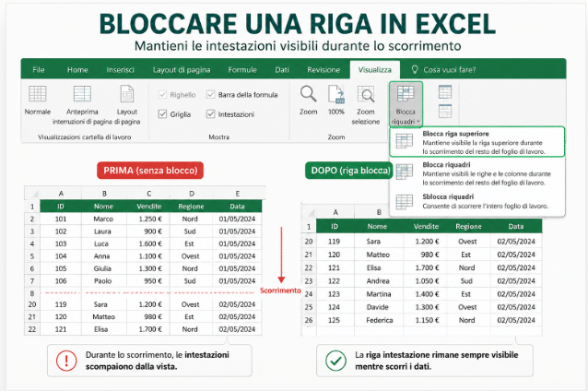This screenshot has height=391, width=588.
Task: Click the Vendite header cell in PRIMA table
Action: coord(149,207)
